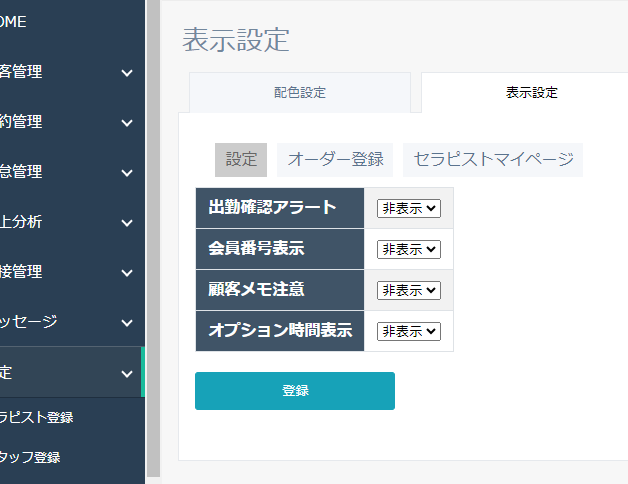Switch to the セラピストマイページ sub-tab
Image resolution: width=628 pixels, height=484 pixels.
tap(493, 159)
